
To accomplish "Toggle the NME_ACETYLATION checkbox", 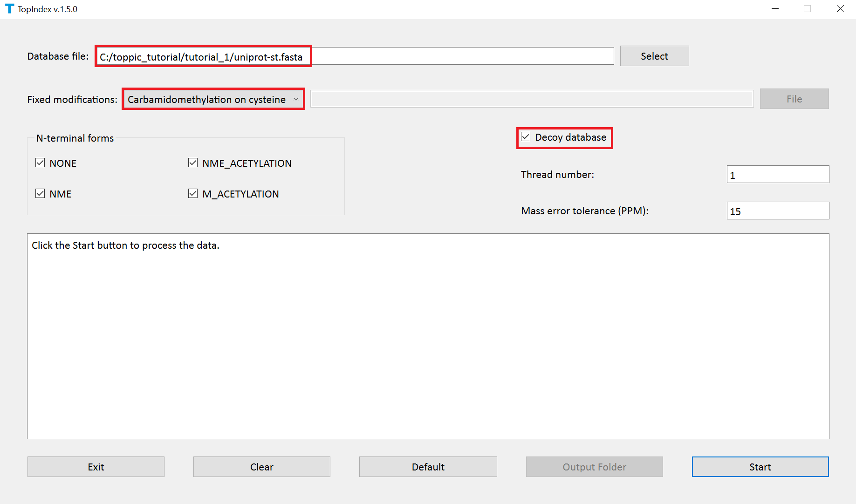I will pos(193,163).
